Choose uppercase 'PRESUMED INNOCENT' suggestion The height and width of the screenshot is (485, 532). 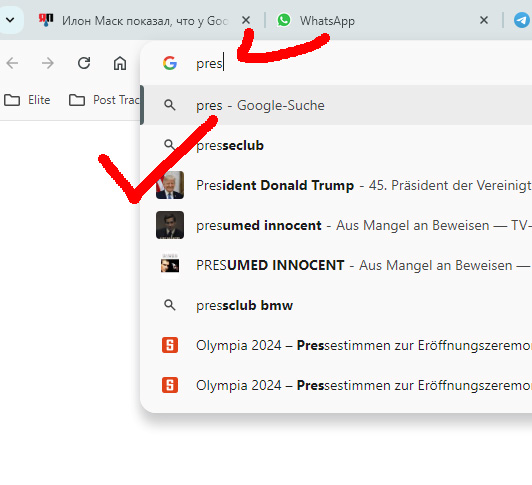336,265
